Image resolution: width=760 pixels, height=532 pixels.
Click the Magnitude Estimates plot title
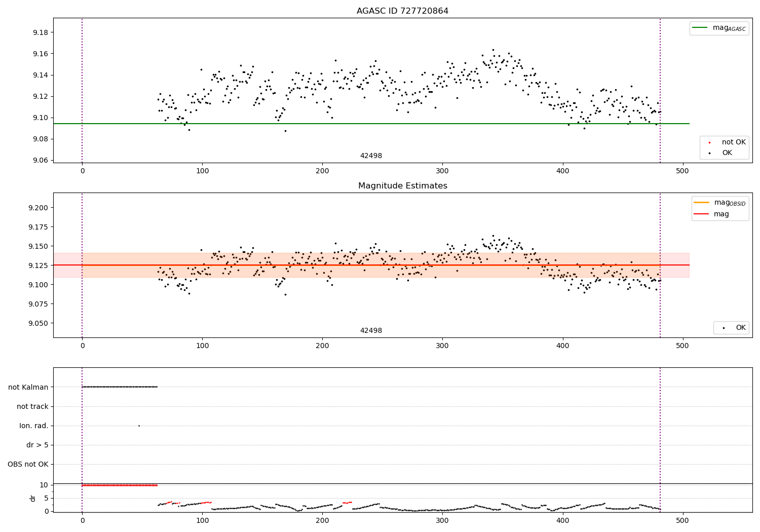[x=402, y=186]
